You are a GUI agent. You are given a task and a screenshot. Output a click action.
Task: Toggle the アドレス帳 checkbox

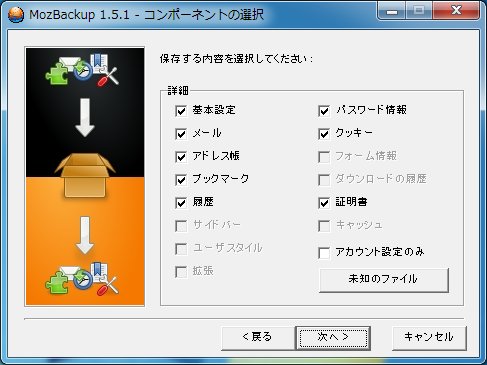181,157
